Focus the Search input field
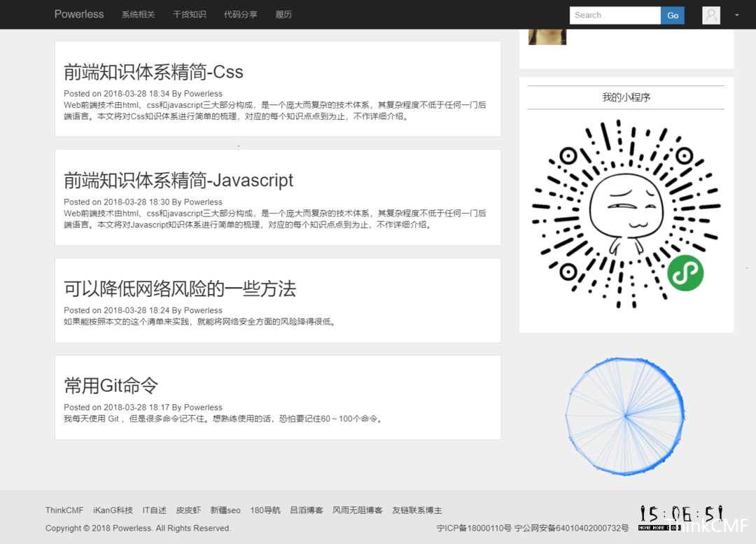 [x=615, y=15]
